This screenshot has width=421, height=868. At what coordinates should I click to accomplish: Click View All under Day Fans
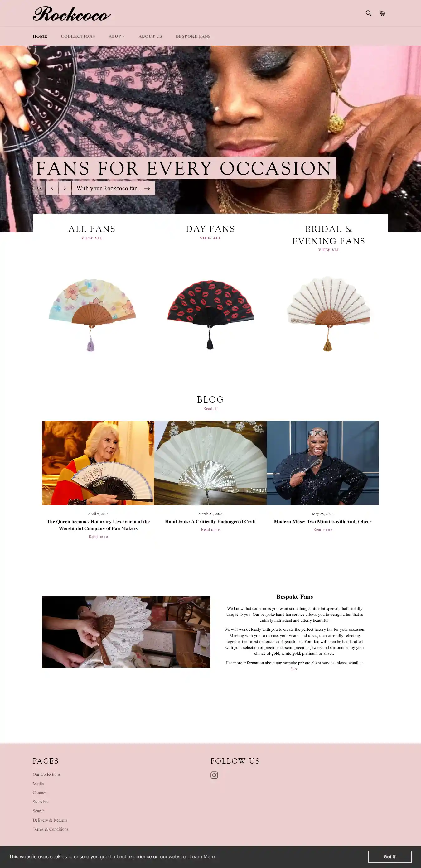click(x=210, y=238)
